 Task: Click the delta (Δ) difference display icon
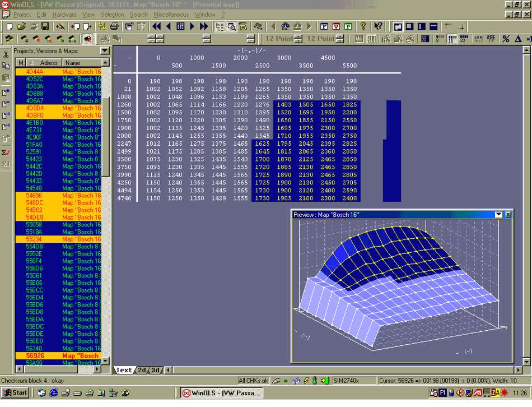point(519,39)
